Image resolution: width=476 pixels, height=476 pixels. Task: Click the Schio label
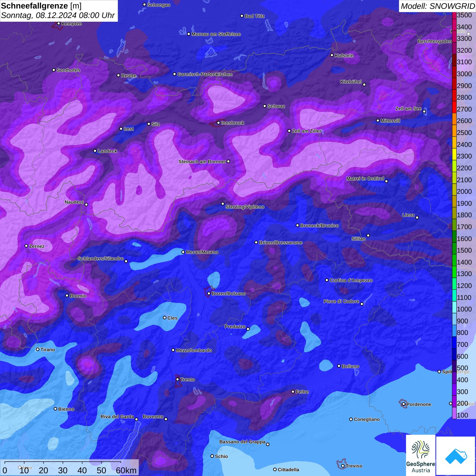(x=221, y=456)
